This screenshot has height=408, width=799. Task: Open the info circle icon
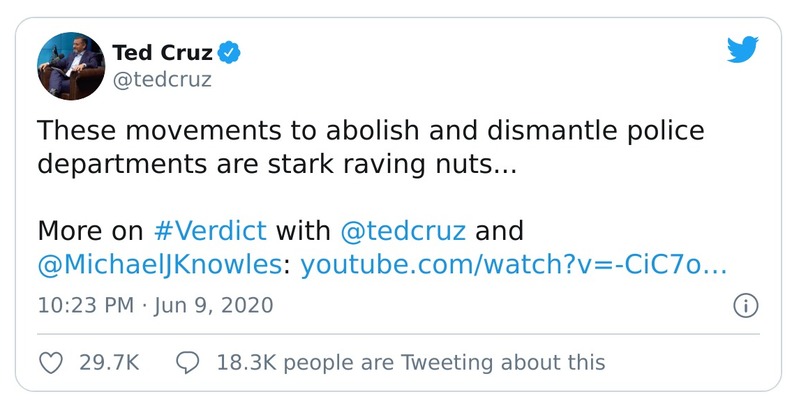click(x=744, y=305)
